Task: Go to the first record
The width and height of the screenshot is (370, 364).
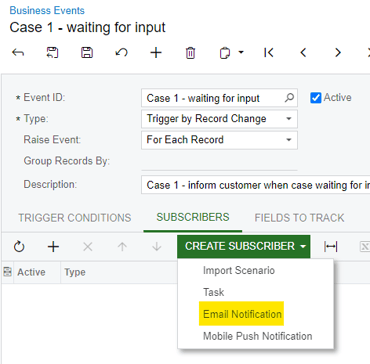Action: [269, 53]
